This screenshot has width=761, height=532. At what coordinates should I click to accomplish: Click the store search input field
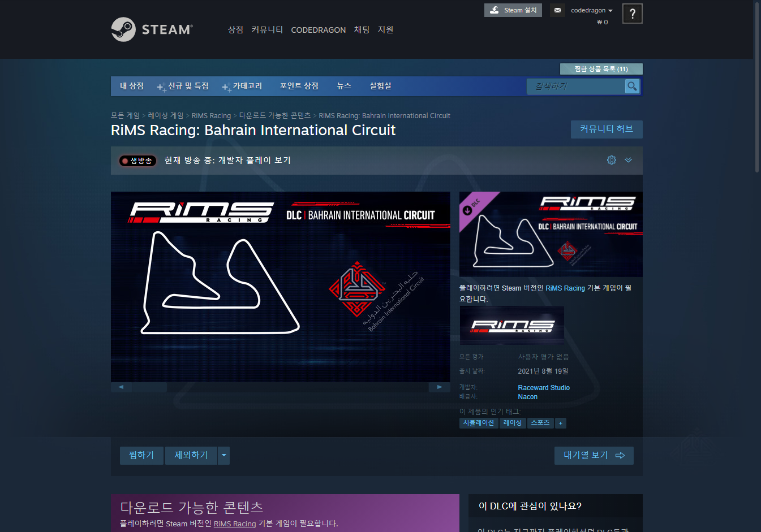click(x=576, y=86)
